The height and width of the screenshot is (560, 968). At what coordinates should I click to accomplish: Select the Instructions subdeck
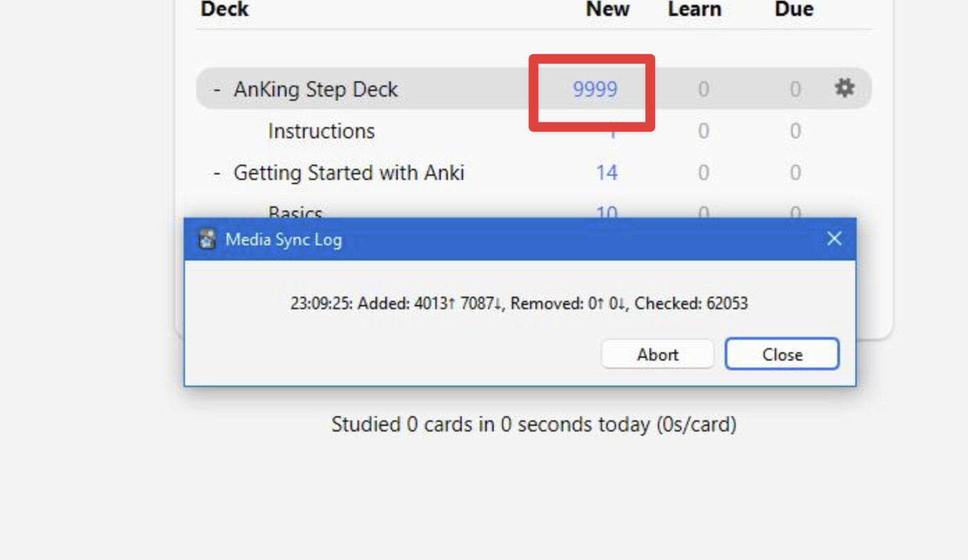pyautogui.click(x=321, y=131)
